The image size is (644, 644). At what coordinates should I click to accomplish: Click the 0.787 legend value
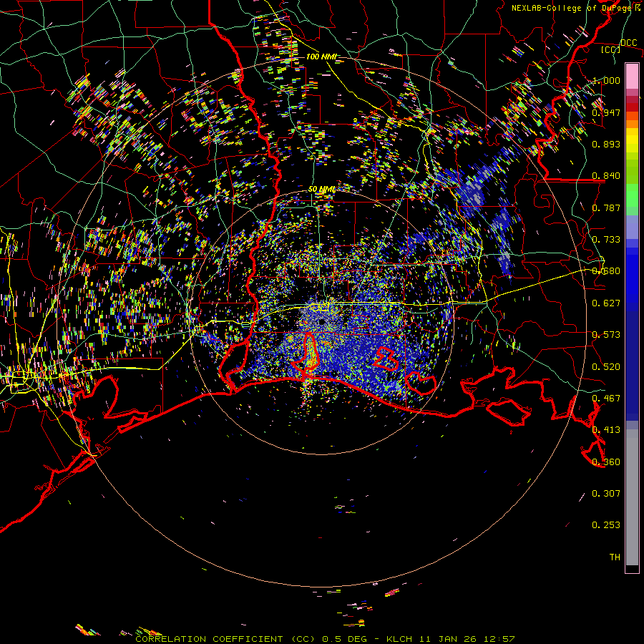(606, 208)
